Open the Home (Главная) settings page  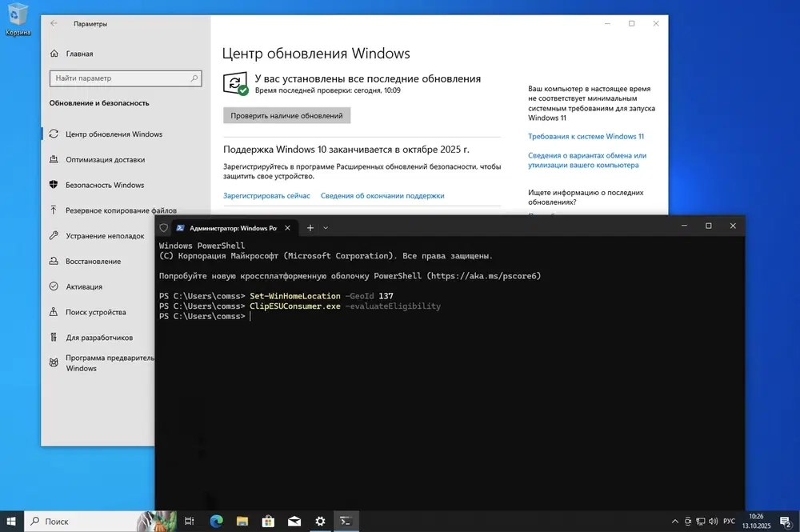click(79, 54)
